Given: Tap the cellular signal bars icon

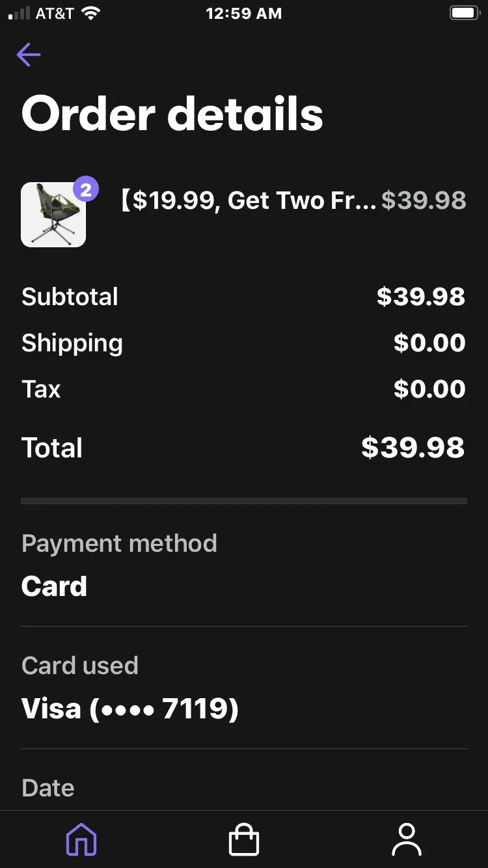Looking at the screenshot, I should (19, 13).
